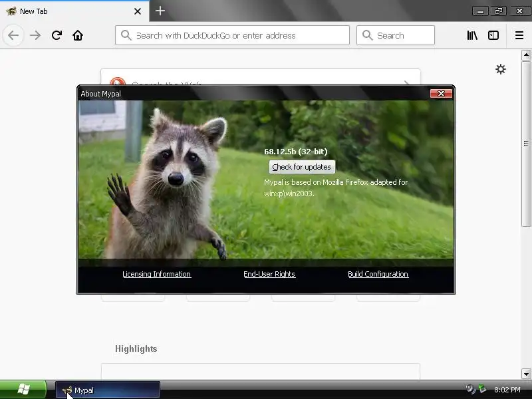Screen dimensions: 532x399
Task: Close the About Mypal dialog
Action: (x=441, y=93)
